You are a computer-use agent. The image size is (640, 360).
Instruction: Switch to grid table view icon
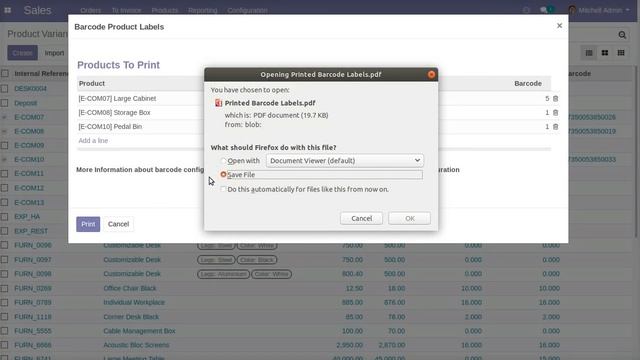[621, 53]
